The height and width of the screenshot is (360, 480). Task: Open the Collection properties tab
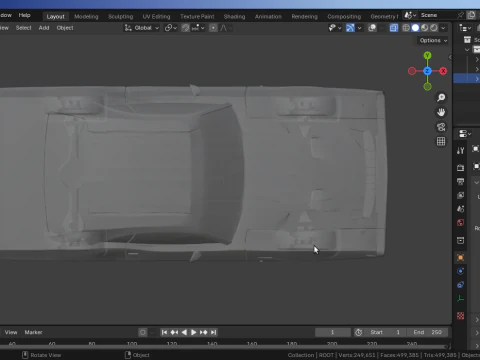460,240
